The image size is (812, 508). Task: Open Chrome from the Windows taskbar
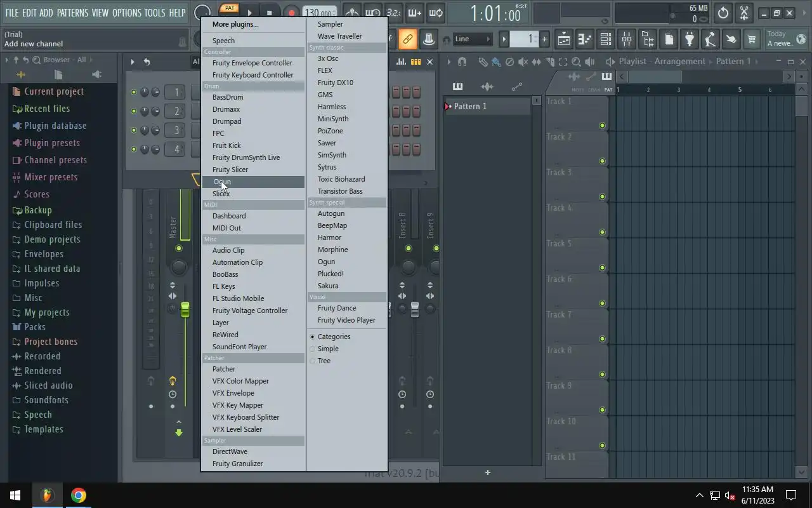[x=78, y=495]
